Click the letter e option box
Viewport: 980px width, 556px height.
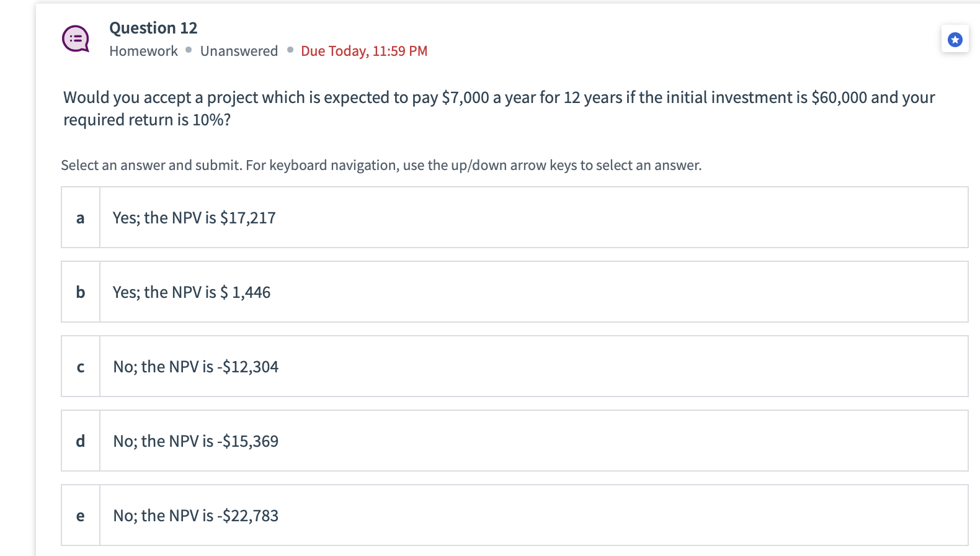(x=81, y=516)
